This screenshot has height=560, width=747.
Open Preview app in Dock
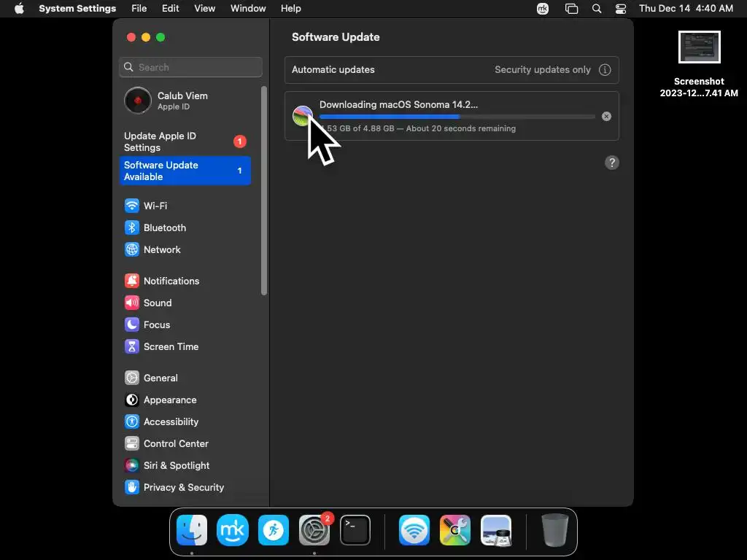[496, 530]
